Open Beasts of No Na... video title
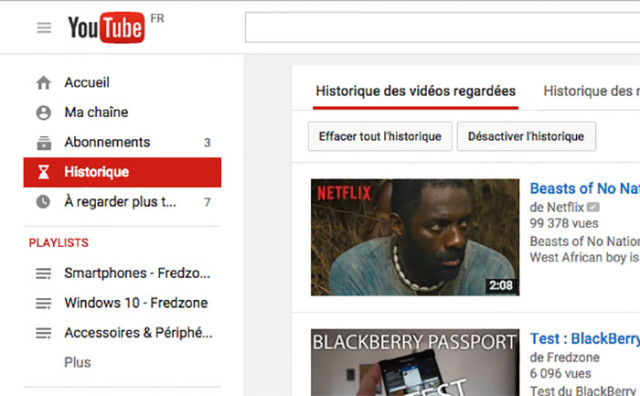 [x=585, y=189]
